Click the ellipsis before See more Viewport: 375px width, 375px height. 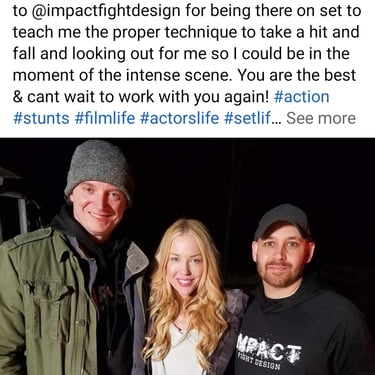pos(277,119)
